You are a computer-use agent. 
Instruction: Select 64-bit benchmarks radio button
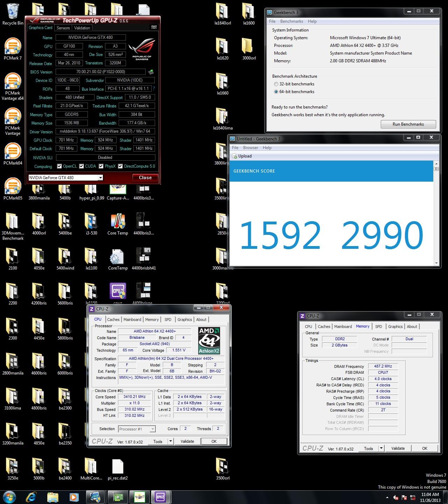click(x=276, y=92)
